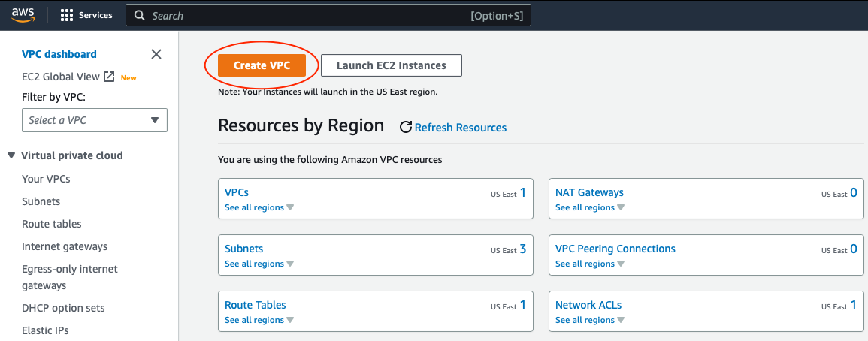Click the US East launch note text
The image size is (868, 341).
point(328,92)
